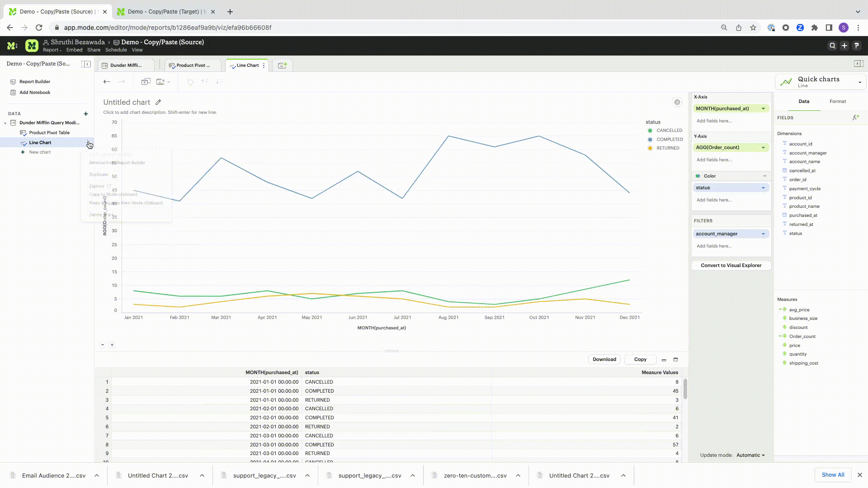Click the add new chart tab icon

tap(283, 66)
